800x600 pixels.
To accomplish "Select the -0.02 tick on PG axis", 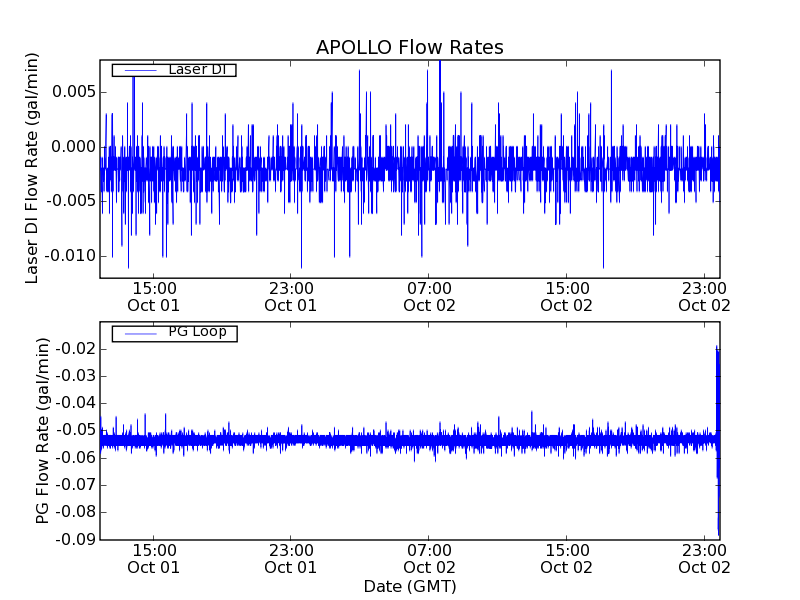I will [76, 349].
